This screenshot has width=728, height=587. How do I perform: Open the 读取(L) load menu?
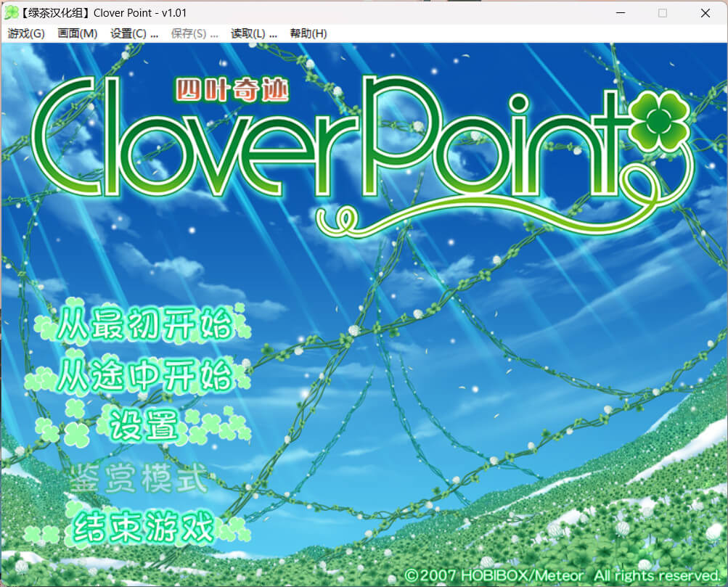point(253,33)
